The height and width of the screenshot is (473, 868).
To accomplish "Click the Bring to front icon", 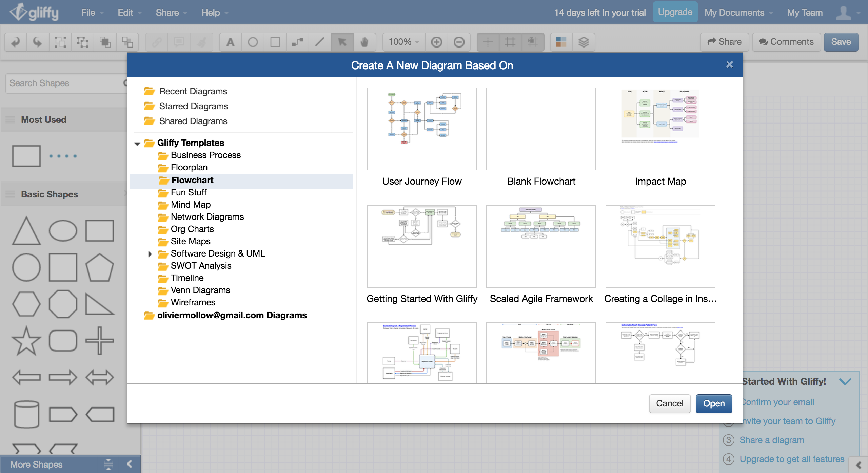I will point(105,42).
